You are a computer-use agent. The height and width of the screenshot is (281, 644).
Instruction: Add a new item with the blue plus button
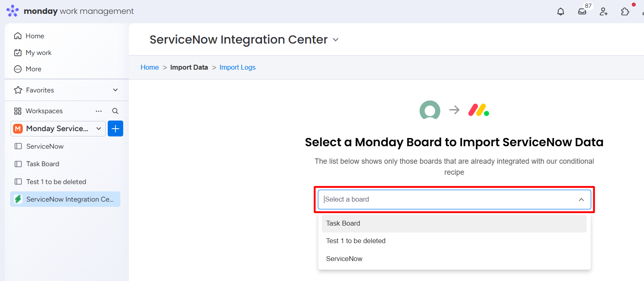point(115,129)
